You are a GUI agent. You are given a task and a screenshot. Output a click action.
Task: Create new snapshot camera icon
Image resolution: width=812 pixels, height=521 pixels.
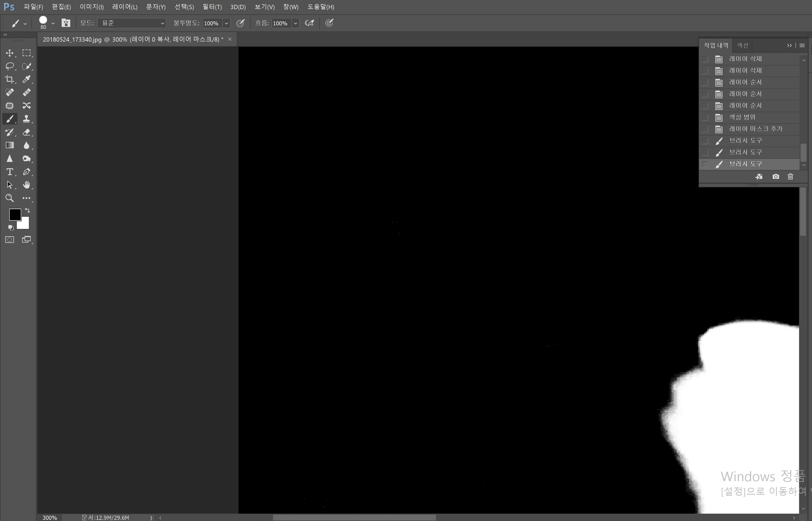click(x=775, y=177)
